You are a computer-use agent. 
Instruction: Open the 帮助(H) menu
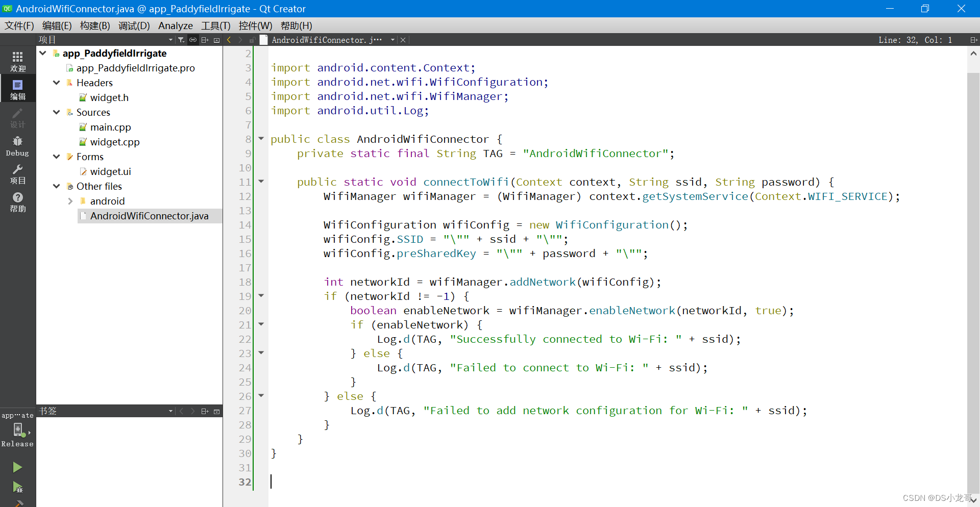[296, 26]
